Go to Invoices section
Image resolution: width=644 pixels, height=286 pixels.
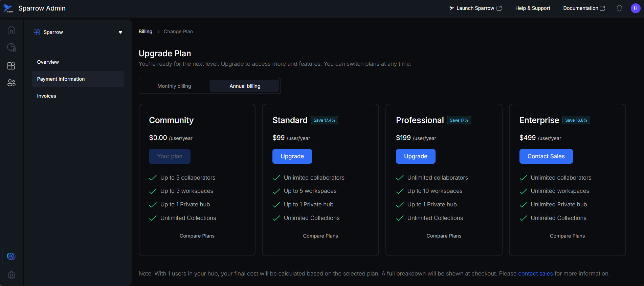point(46,96)
